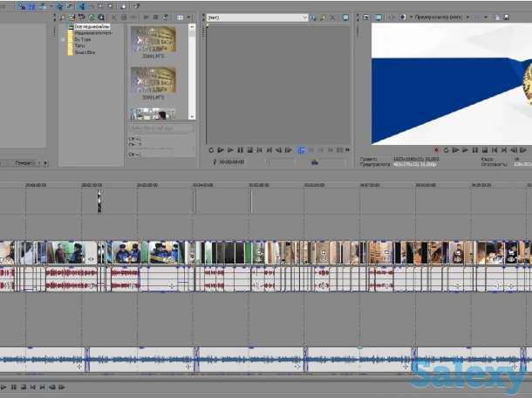Viewport: 532px width, 398px height.
Task: Toggle Enable Snapping in the main toolbar
Action: 22,6
